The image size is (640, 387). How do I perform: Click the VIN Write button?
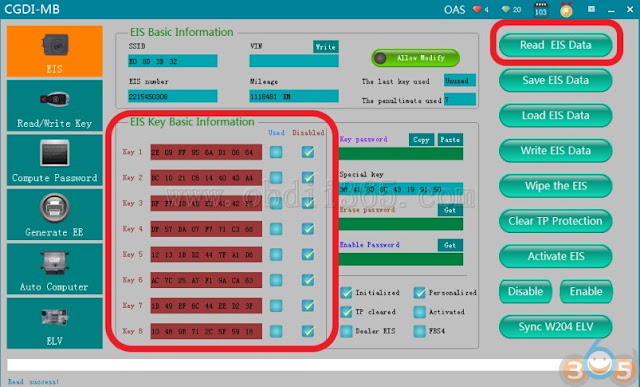click(x=326, y=47)
